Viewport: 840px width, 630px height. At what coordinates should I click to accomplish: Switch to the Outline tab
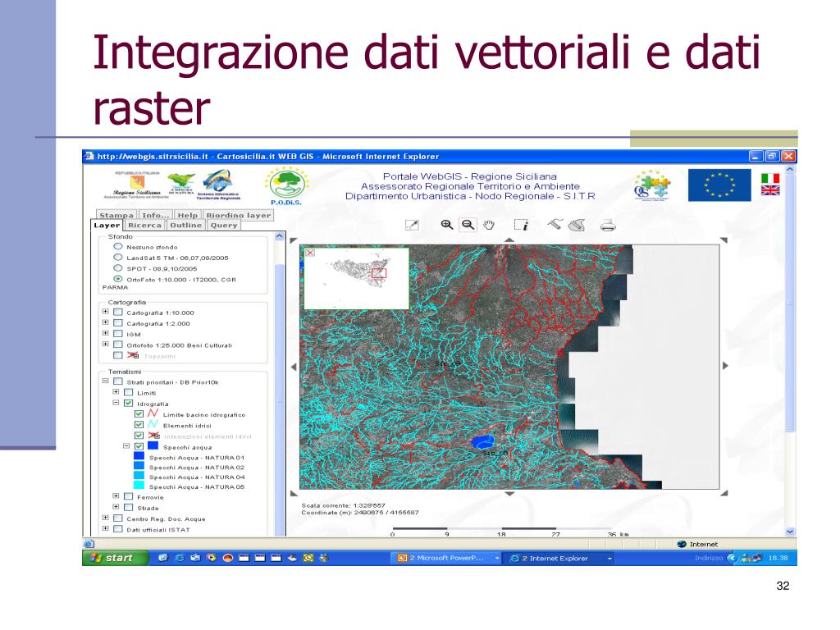(186, 226)
